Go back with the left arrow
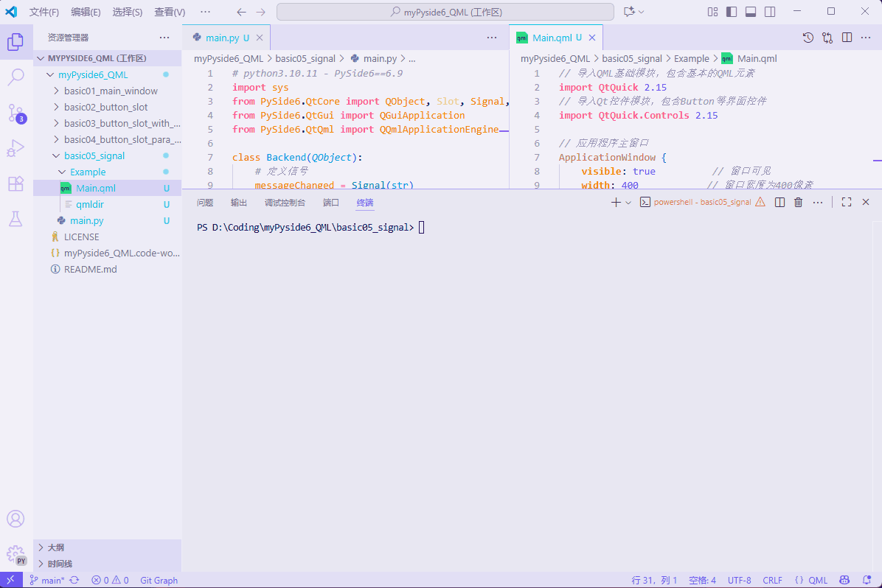 coord(241,12)
